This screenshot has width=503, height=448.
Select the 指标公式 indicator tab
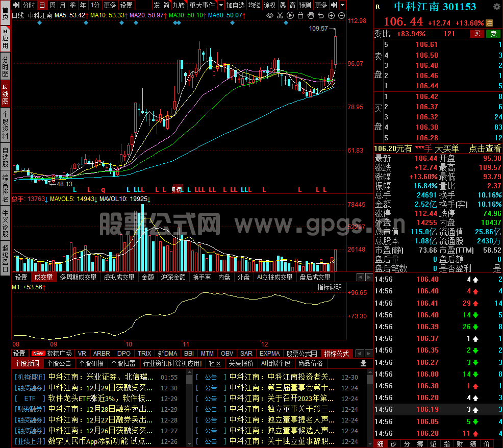pos(337,353)
